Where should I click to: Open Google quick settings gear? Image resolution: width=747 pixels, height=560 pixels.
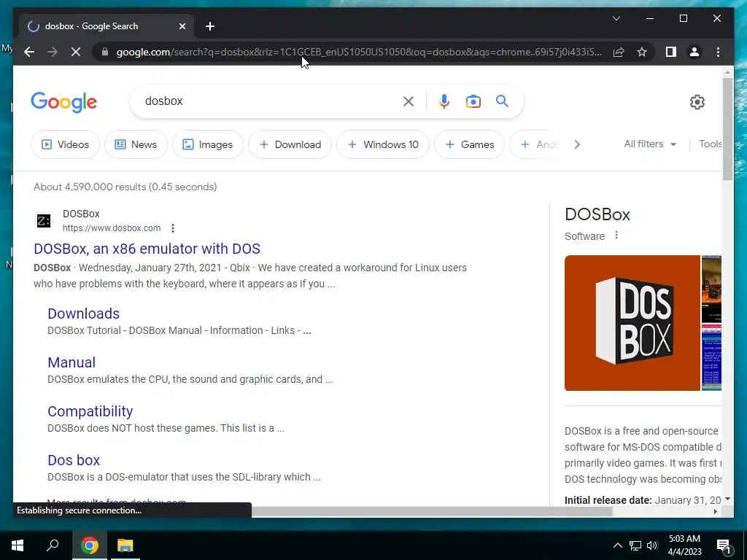pyautogui.click(x=697, y=102)
